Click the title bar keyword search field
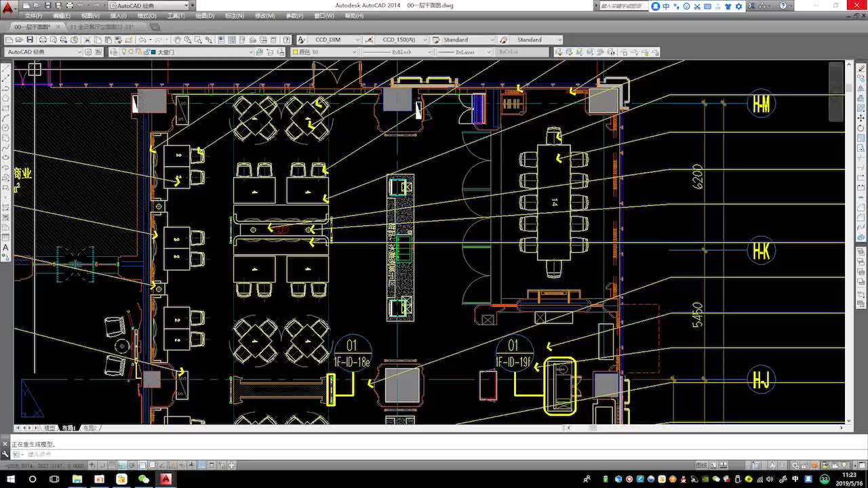868x488 pixels. (623, 5)
